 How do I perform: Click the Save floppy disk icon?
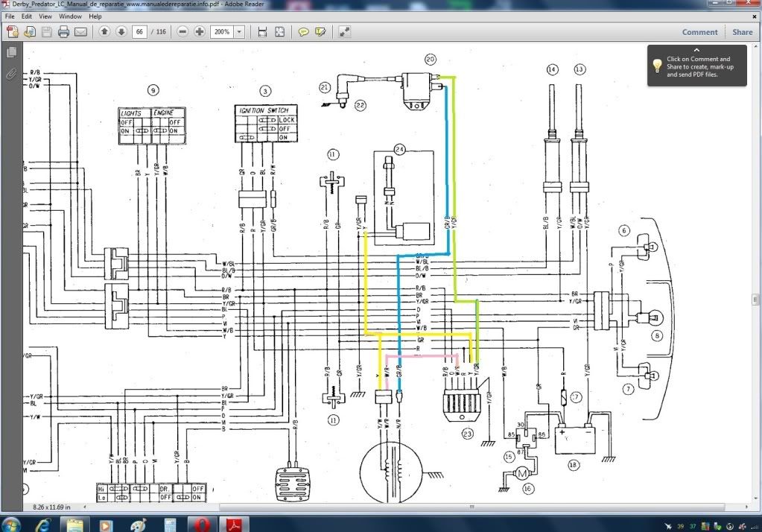(x=47, y=32)
